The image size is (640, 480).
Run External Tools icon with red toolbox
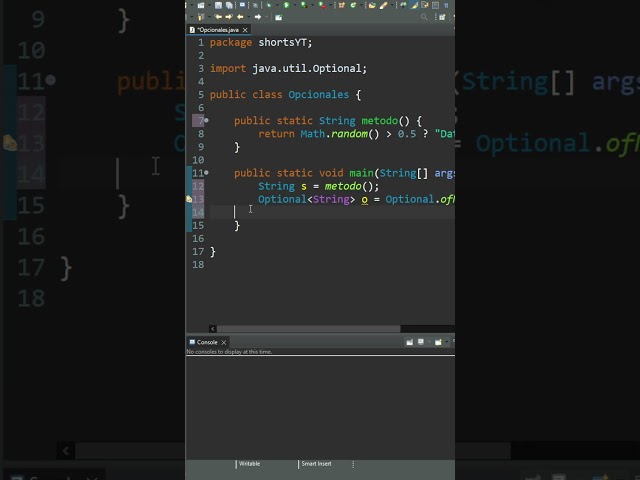point(322,5)
